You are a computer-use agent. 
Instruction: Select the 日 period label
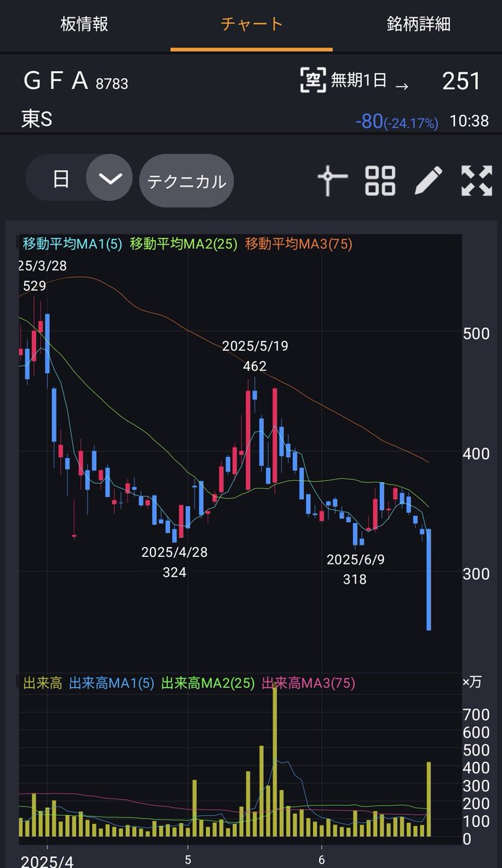point(61,179)
